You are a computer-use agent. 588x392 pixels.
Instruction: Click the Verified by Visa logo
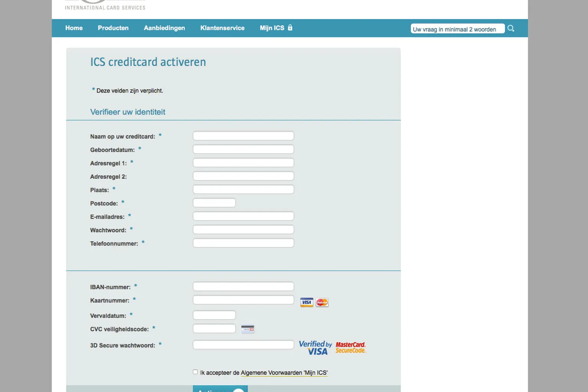tap(315, 348)
